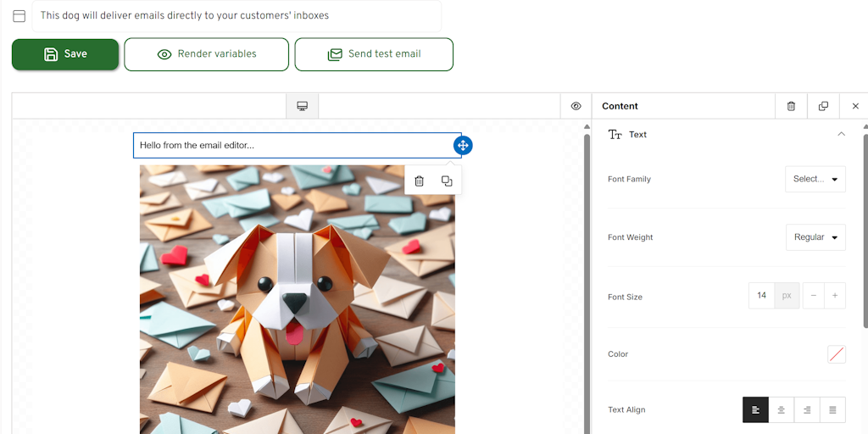Screen dimensions: 868x434
Task: Collapse the Text section
Action: pyautogui.click(x=841, y=134)
